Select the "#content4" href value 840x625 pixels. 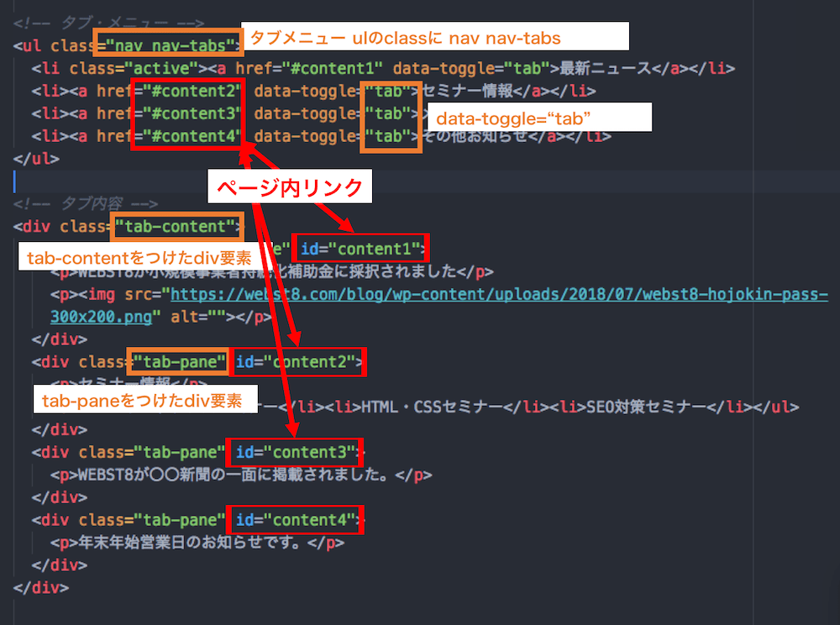186,136
